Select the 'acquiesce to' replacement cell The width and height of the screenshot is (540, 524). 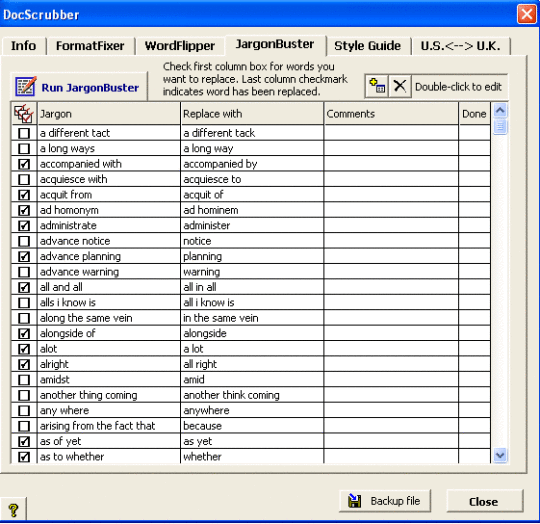pos(252,179)
